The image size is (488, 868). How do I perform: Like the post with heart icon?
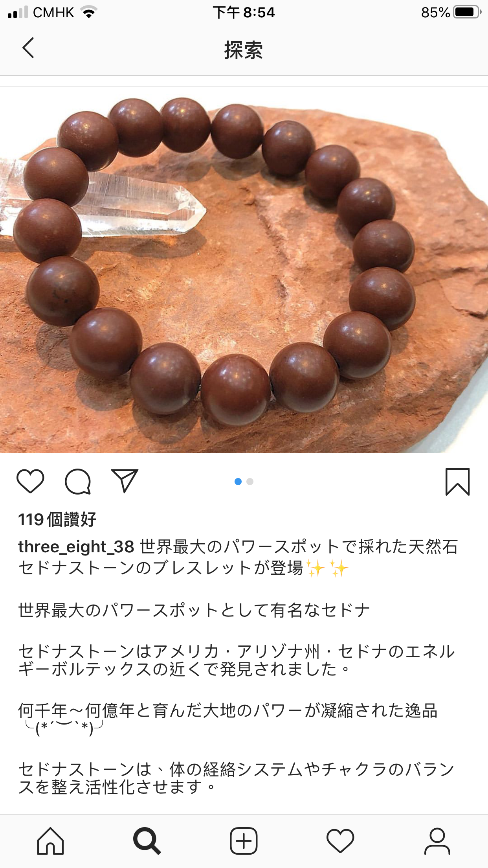30,481
